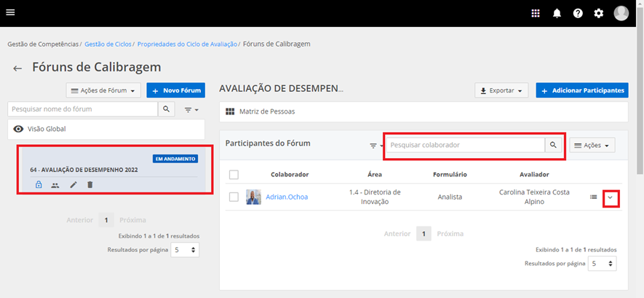This screenshot has height=298, width=644.
Task: Go to Gestão de Ciclos breadcrumb
Action: (108, 44)
